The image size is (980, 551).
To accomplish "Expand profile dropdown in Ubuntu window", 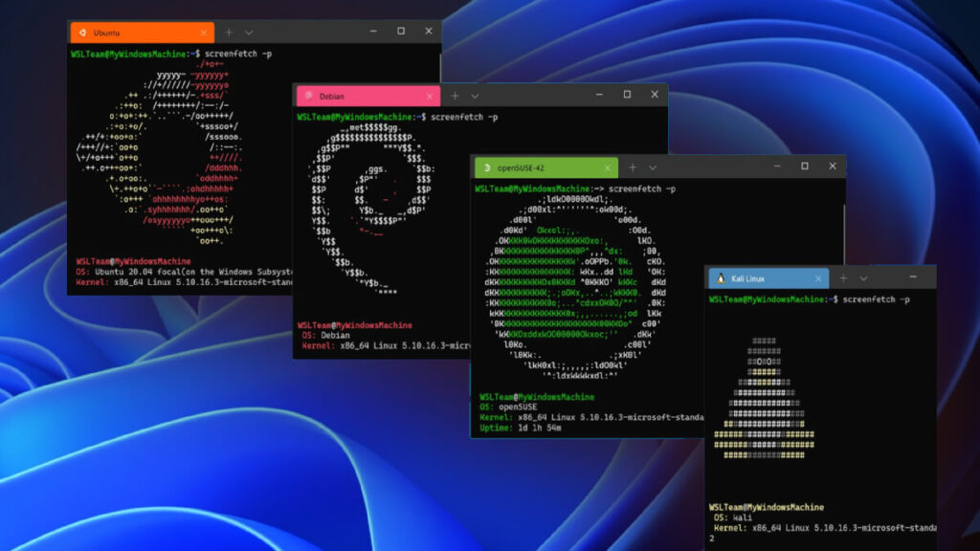I will point(249,33).
